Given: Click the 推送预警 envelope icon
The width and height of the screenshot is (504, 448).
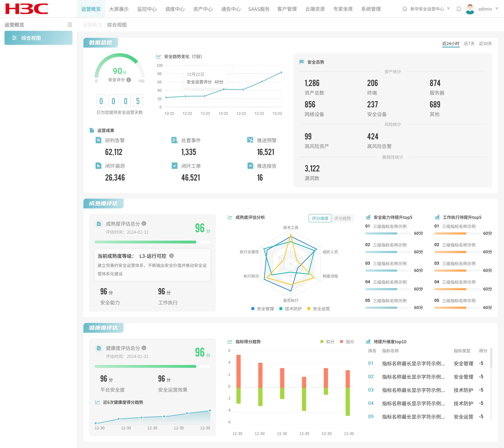Looking at the screenshot, I should 250,140.
